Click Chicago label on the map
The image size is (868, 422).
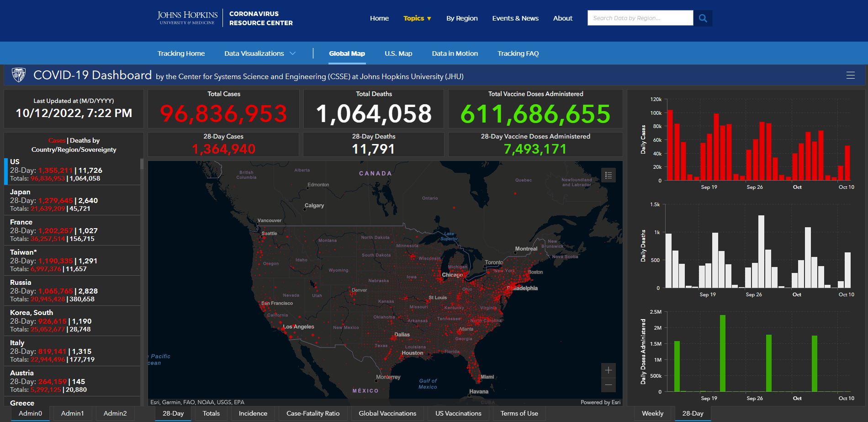coord(452,275)
